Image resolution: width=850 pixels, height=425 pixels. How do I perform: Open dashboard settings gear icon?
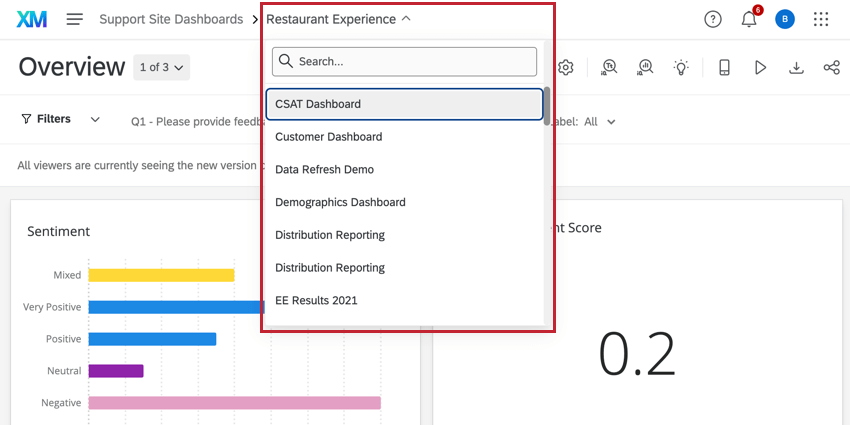click(565, 68)
